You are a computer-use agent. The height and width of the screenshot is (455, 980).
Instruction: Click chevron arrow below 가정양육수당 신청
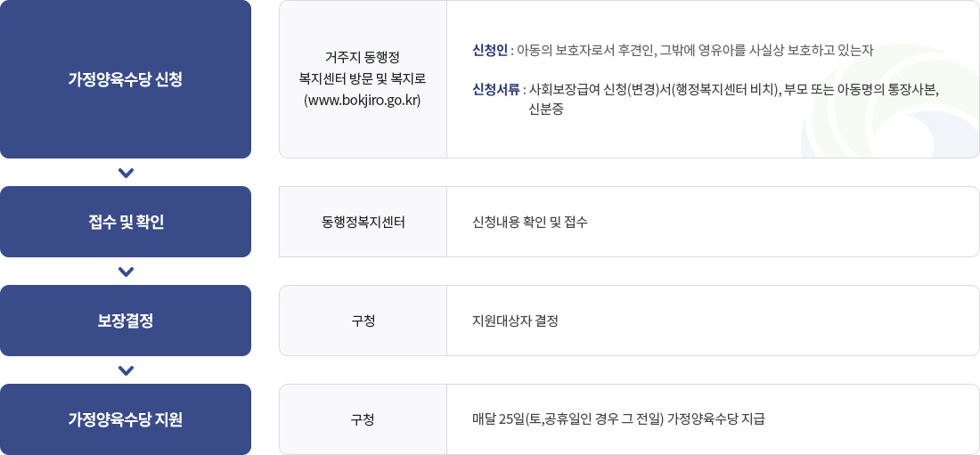126,173
